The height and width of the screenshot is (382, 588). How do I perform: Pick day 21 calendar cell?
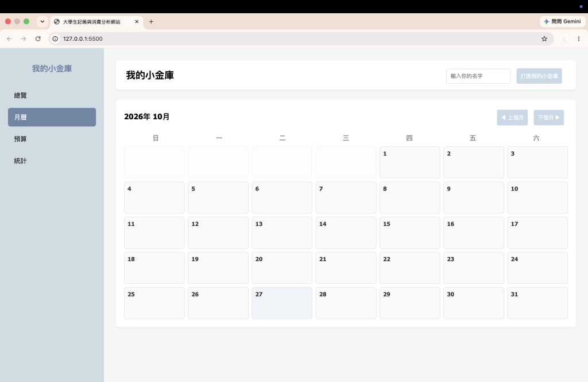346,268
